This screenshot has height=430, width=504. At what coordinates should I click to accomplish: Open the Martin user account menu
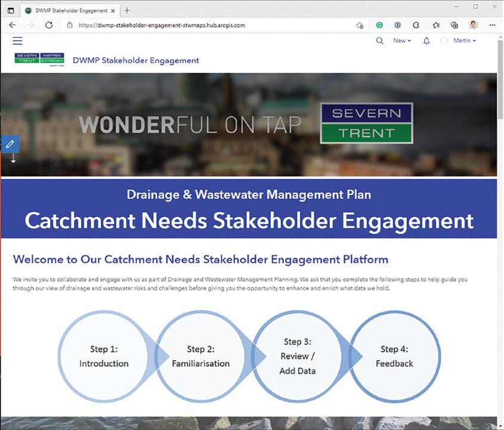(x=464, y=41)
